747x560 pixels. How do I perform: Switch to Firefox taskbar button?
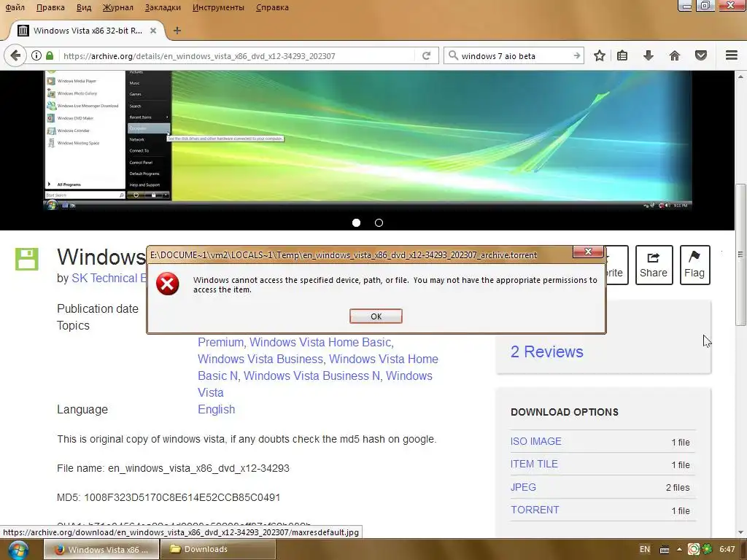tap(101, 550)
